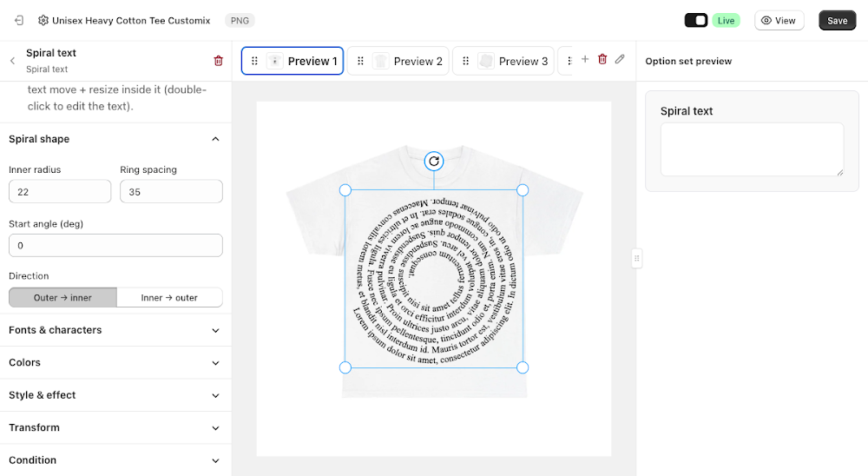Click the View button

pos(779,21)
